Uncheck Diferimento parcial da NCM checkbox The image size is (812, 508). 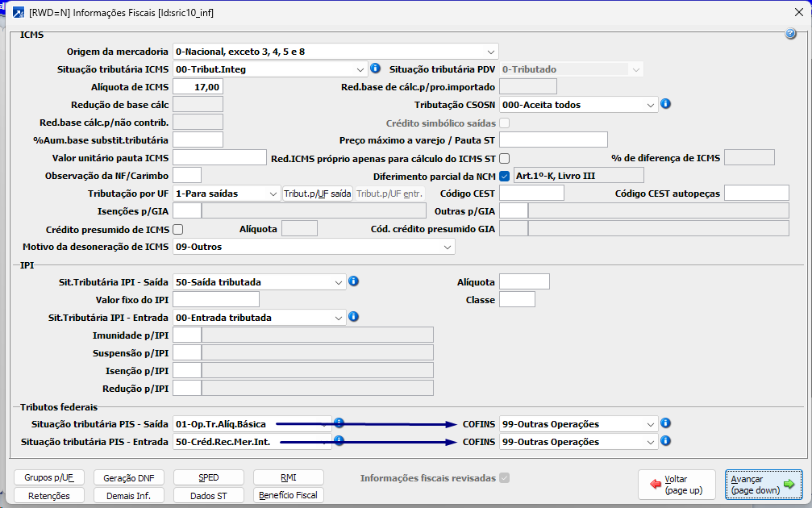(505, 176)
